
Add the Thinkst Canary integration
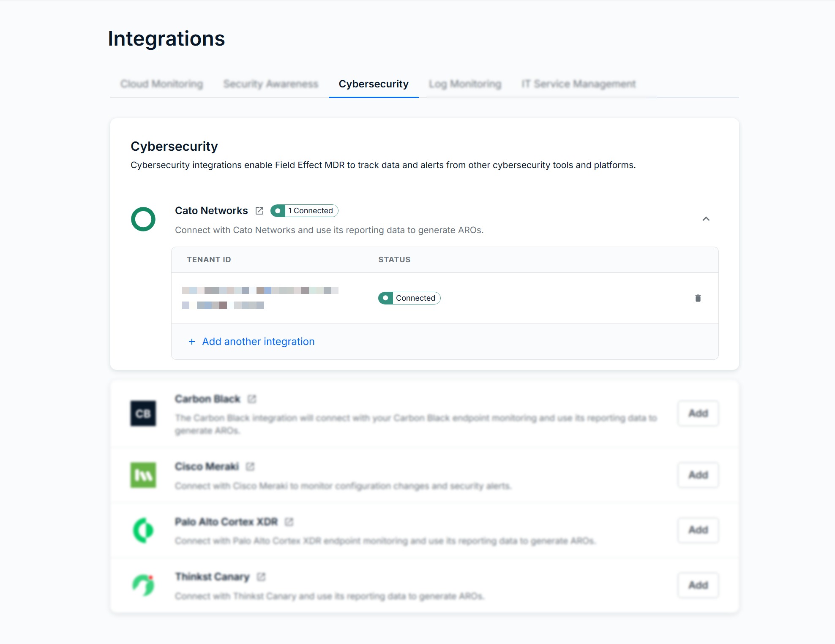point(698,585)
